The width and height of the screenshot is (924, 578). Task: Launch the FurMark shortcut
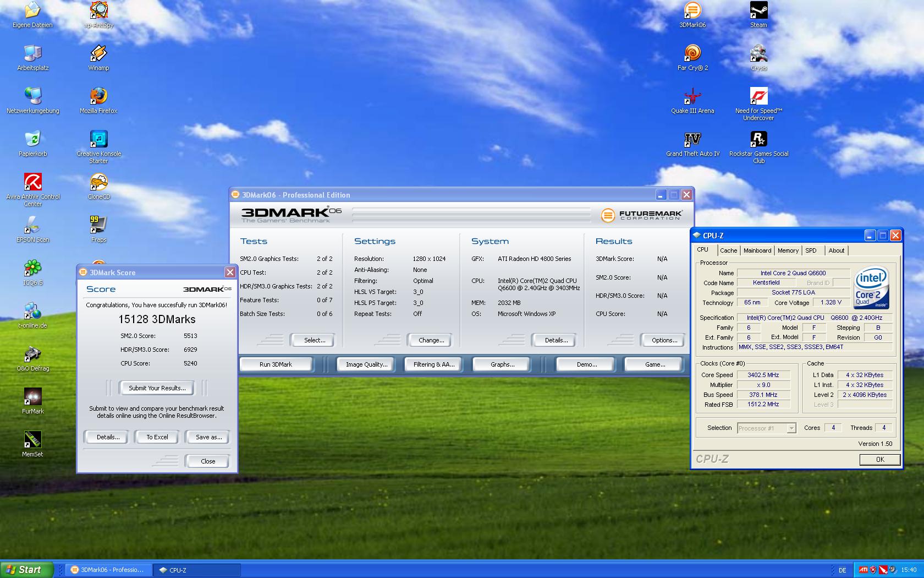pyautogui.click(x=32, y=401)
